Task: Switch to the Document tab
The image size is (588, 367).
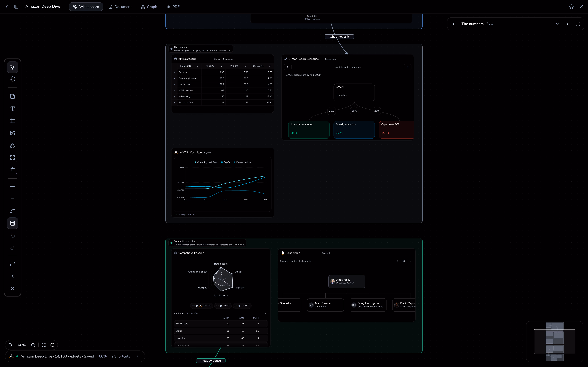Action: (x=120, y=7)
